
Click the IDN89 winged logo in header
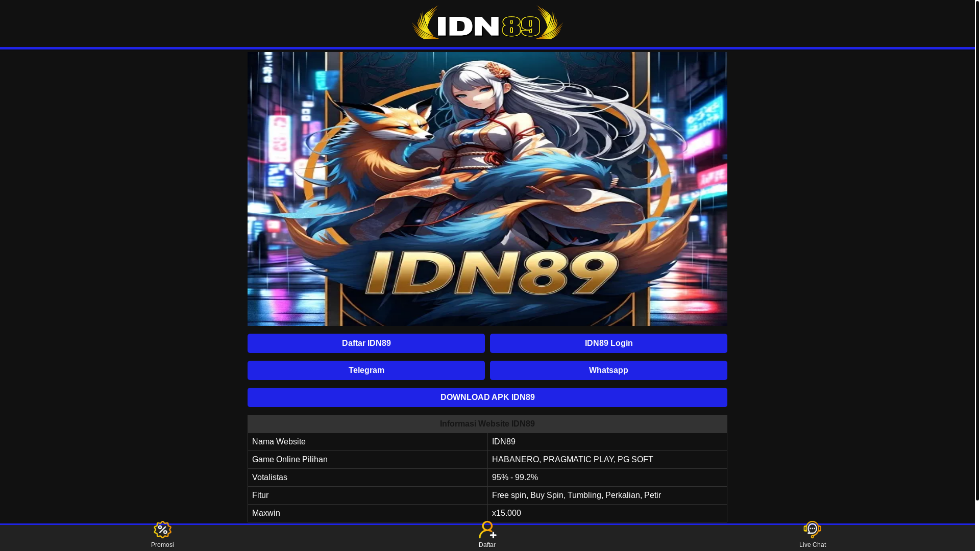click(487, 23)
